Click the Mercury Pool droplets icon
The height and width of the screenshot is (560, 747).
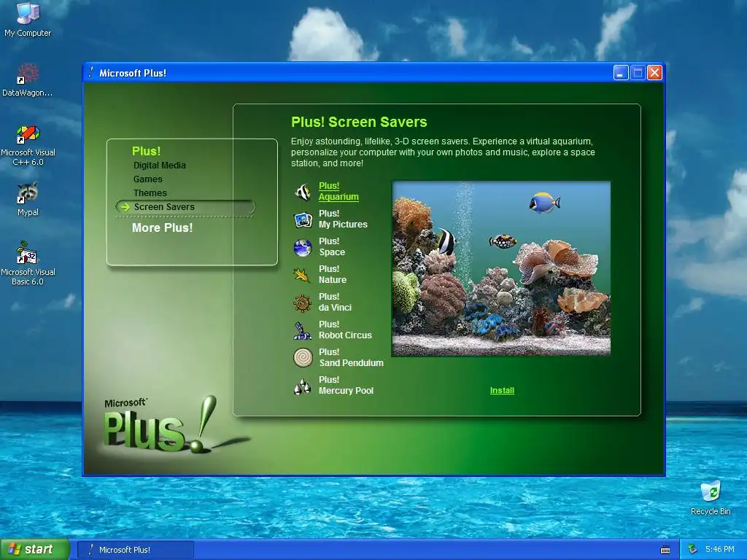(x=303, y=386)
